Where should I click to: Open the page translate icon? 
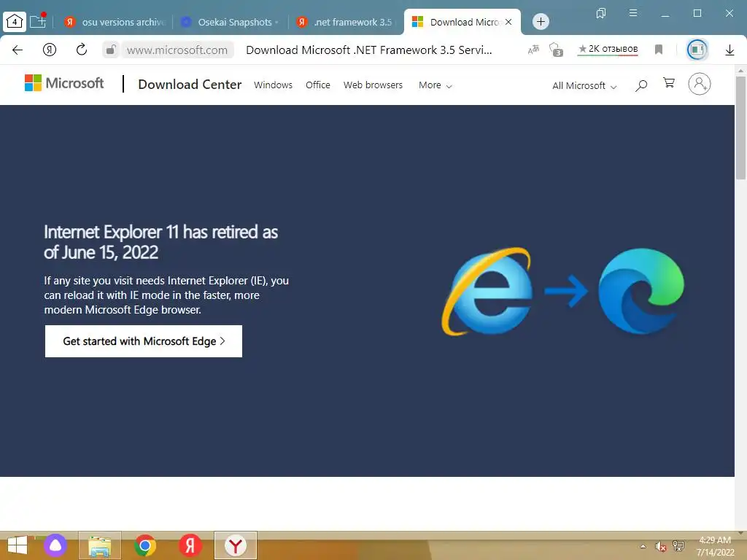pyautogui.click(x=533, y=49)
